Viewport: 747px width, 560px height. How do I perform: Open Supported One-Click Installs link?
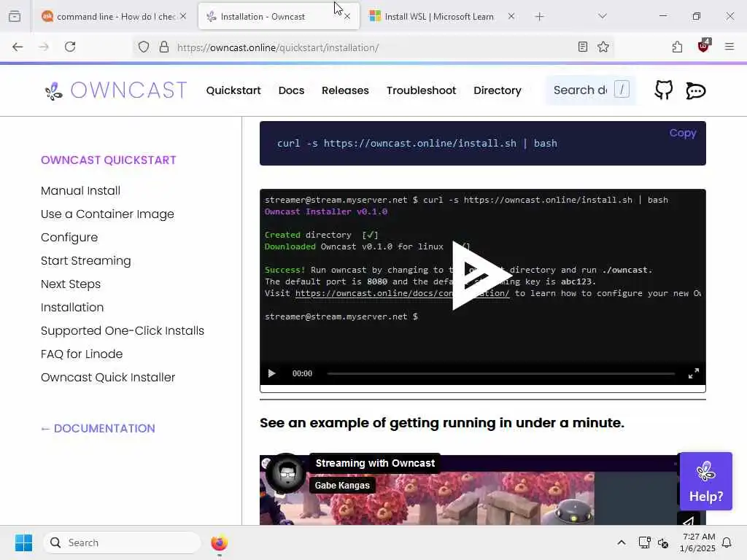click(x=123, y=330)
